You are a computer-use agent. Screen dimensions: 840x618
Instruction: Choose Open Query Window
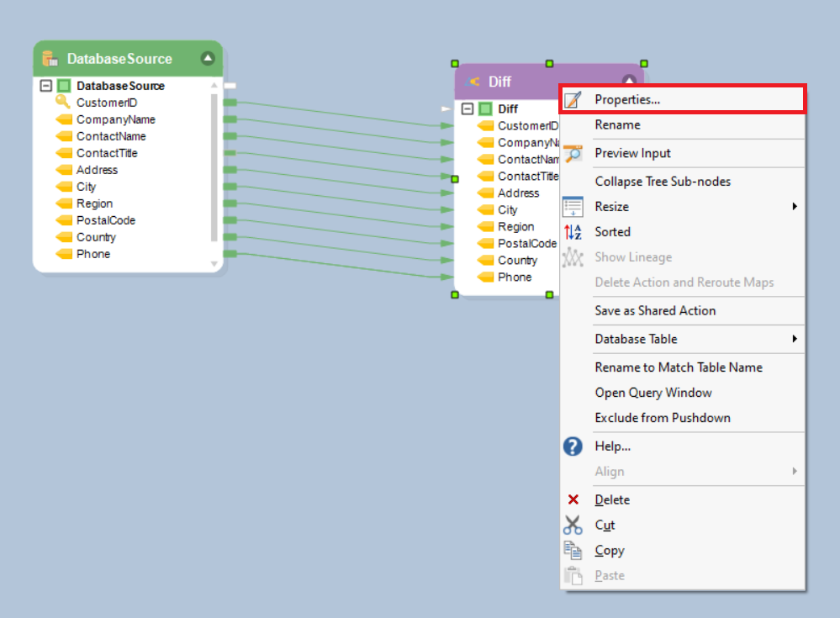[x=652, y=393]
